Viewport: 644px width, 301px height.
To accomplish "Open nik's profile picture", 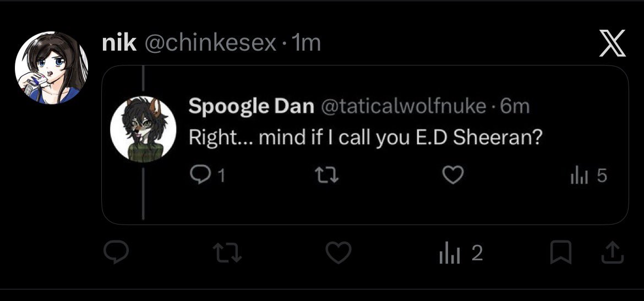I will (x=51, y=68).
